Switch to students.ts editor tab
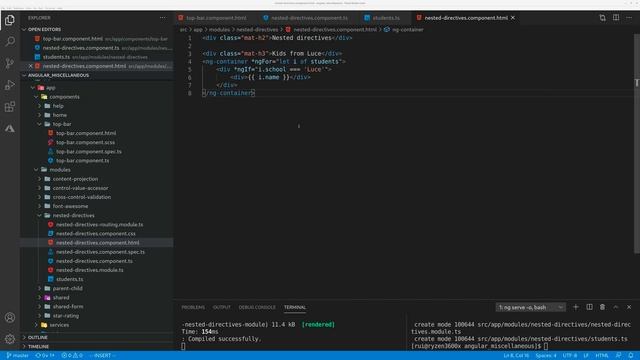 coord(386,18)
